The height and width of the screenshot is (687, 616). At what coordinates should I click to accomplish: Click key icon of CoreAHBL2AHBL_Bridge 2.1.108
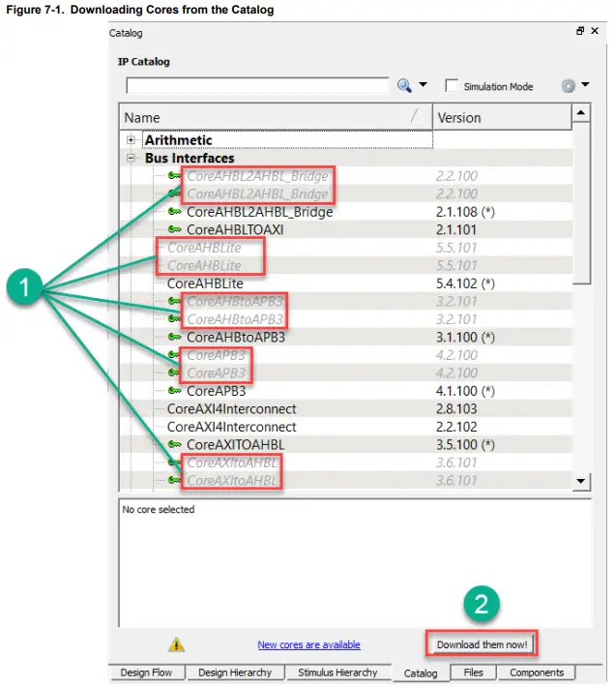(174, 212)
